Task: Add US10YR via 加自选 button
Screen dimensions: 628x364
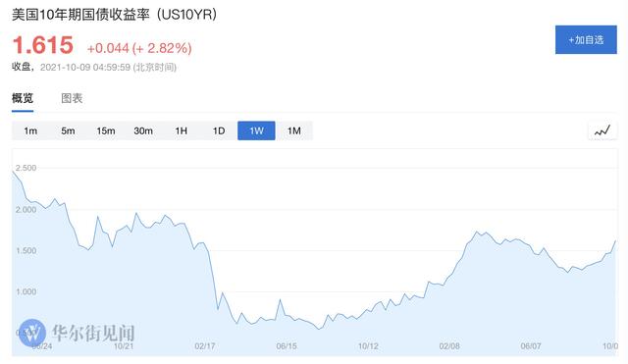Action: tap(586, 39)
